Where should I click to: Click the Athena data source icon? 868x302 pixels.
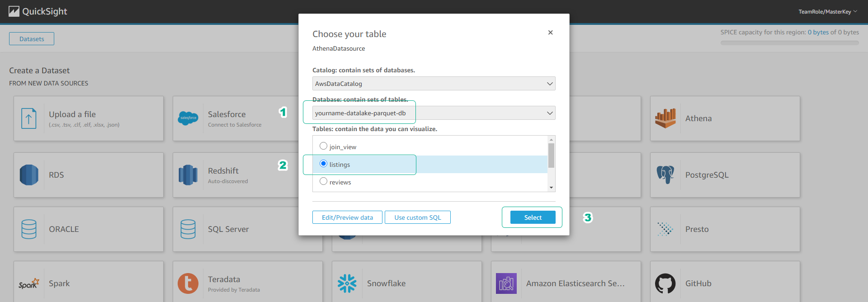[x=665, y=118]
